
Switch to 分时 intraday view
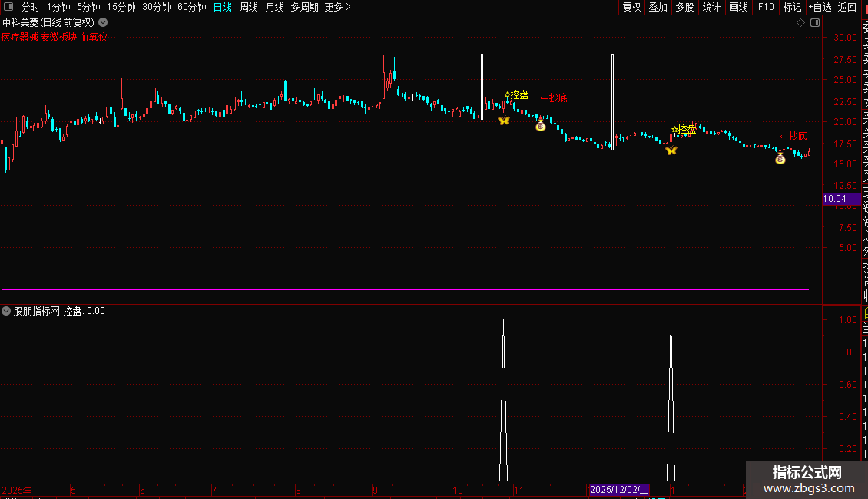tap(31, 7)
